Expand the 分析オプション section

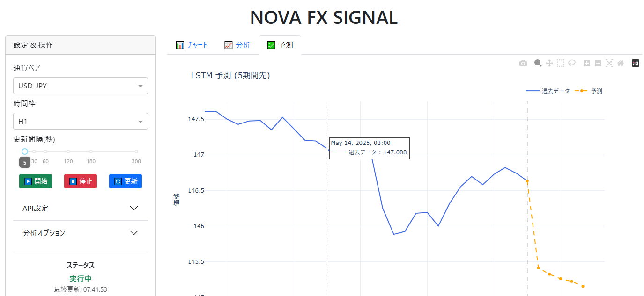pyautogui.click(x=81, y=233)
